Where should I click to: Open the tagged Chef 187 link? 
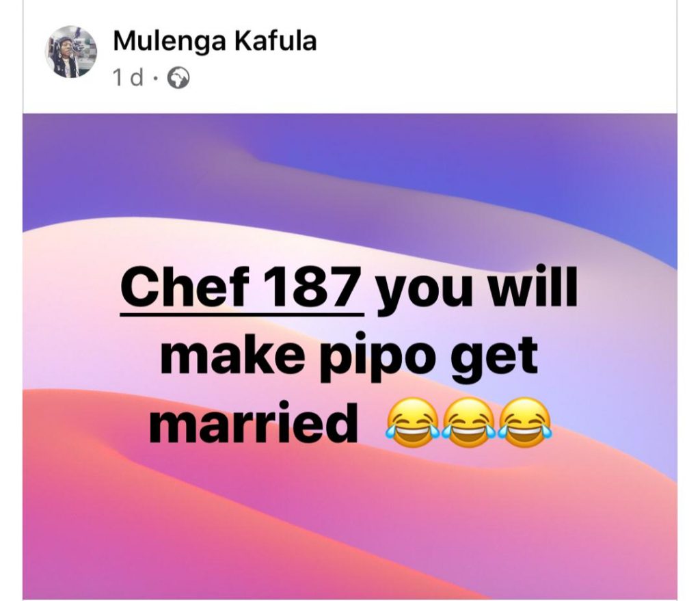(243, 286)
